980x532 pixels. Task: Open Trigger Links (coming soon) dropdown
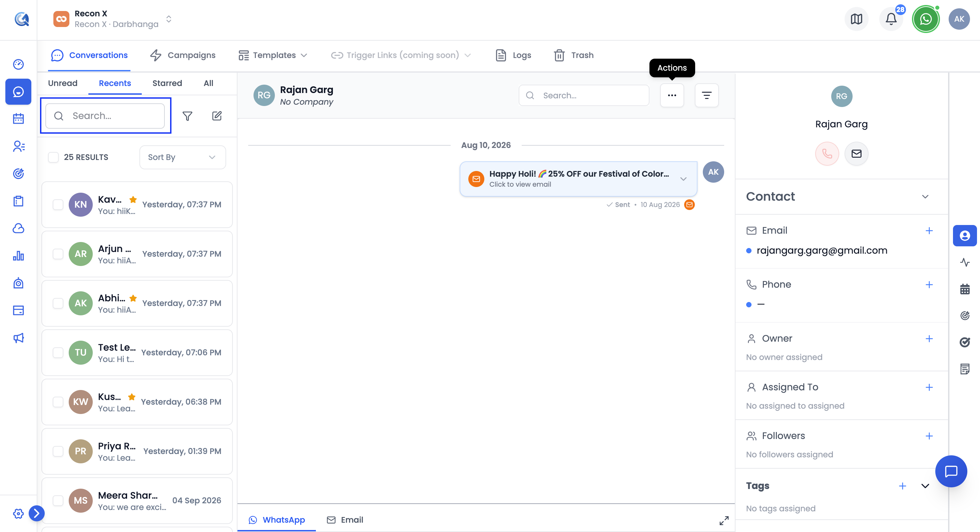coord(401,56)
